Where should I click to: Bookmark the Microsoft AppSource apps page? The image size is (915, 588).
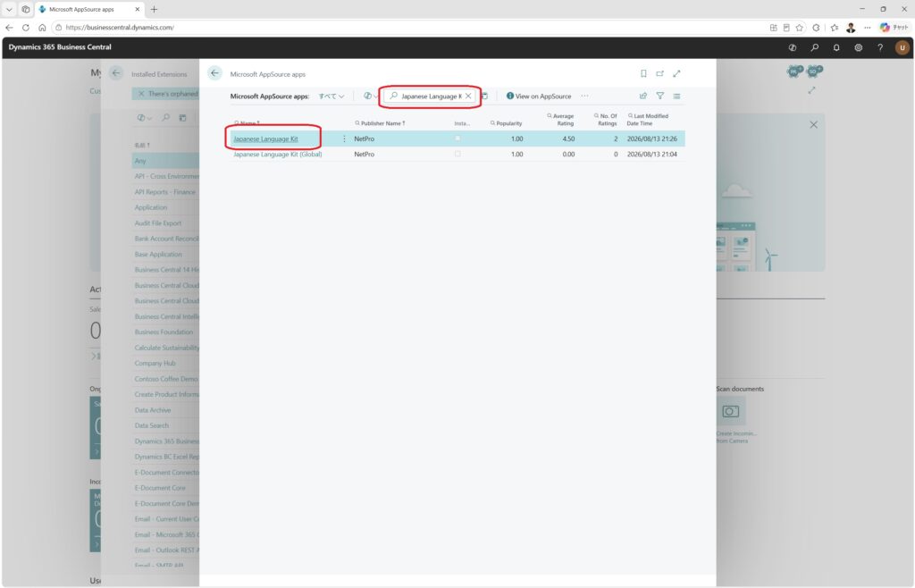[x=643, y=73]
